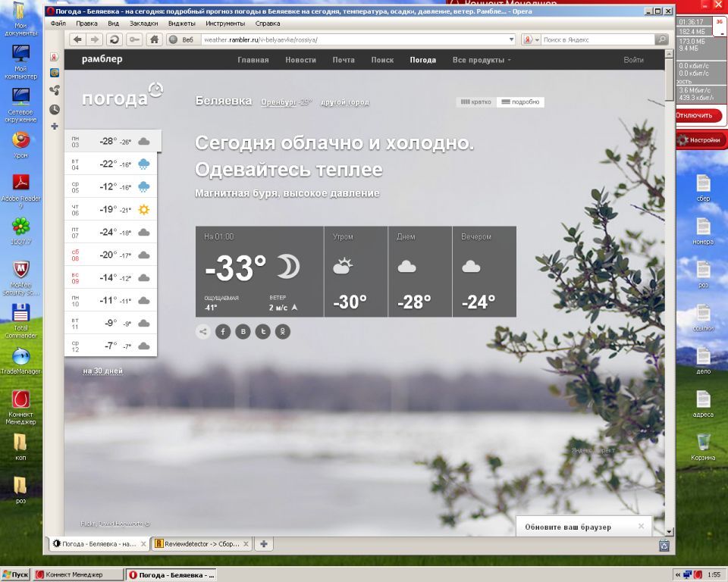The image size is (728, 582).
Task: Click the magnifier search button in Yandex field
Action: click(x=661, y=39)
